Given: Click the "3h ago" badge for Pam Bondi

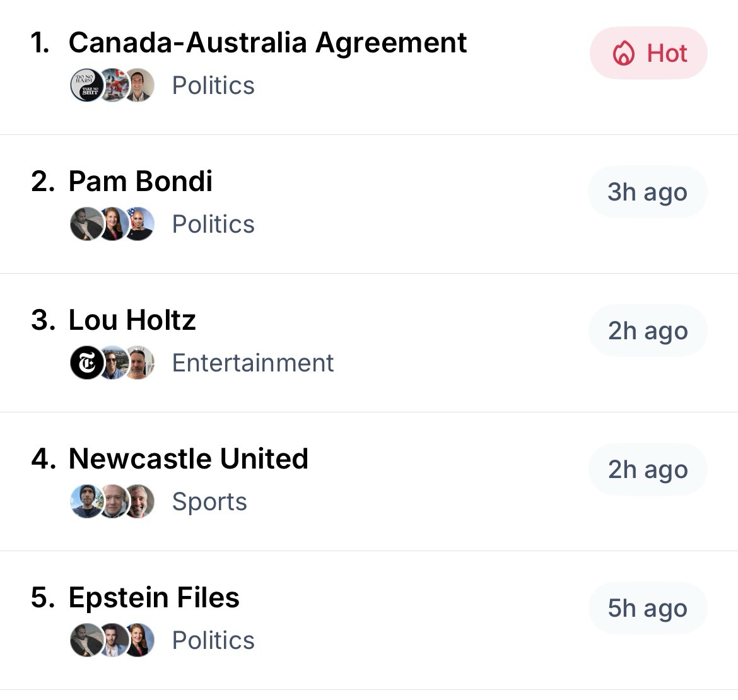Looking at the screenshot, I should click(647, 192).
